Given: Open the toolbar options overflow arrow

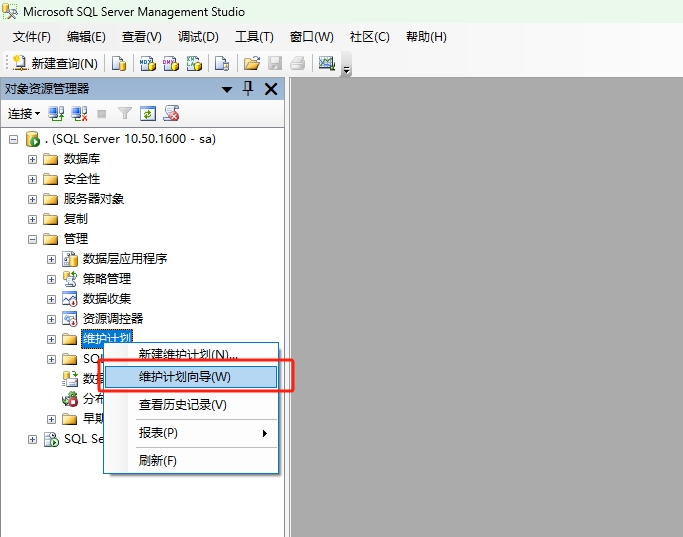Looking at the screenshot, I should tap(347, 69).
